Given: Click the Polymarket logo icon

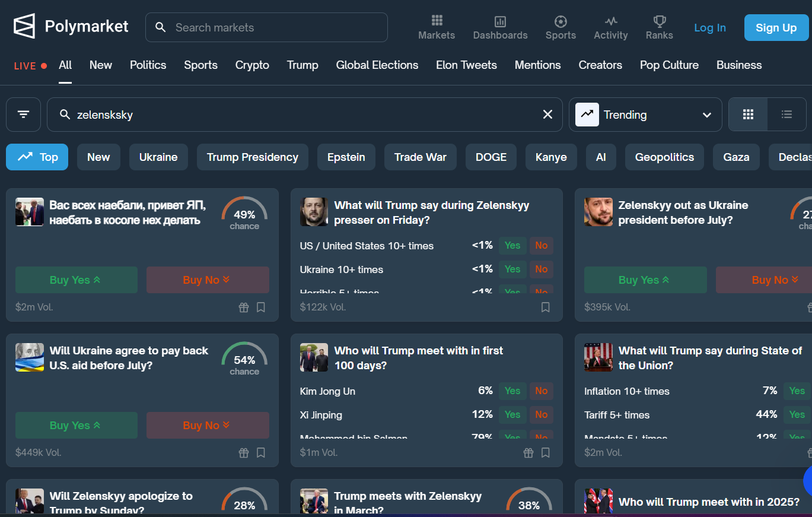Looking at the screenshot, I should tap(24, 27).
